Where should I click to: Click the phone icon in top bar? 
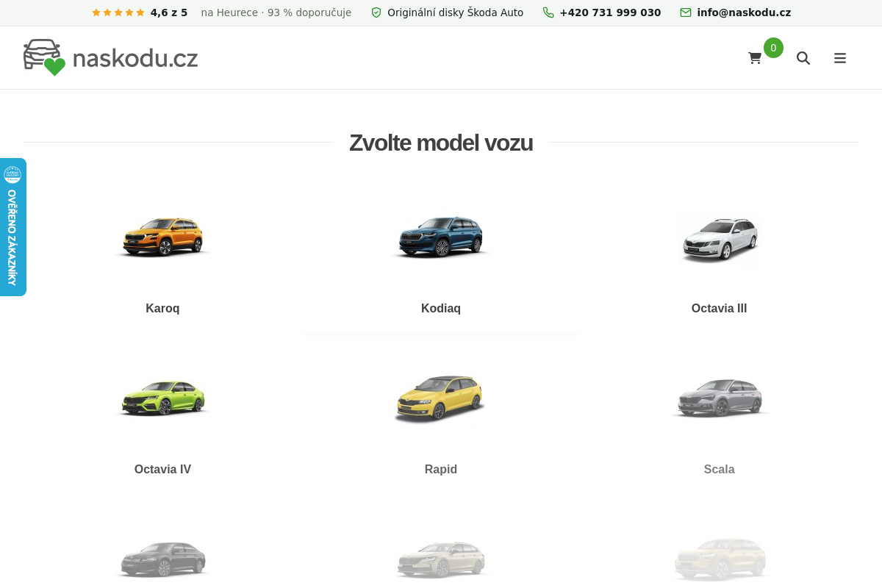coord(548,12)
